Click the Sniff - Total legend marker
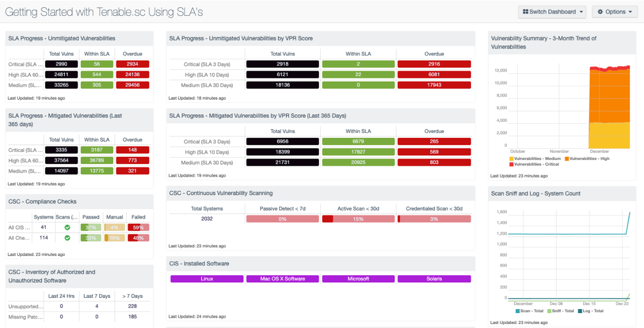Image resolution: width=644 pixels, height=328 pixels. point(549,311)
